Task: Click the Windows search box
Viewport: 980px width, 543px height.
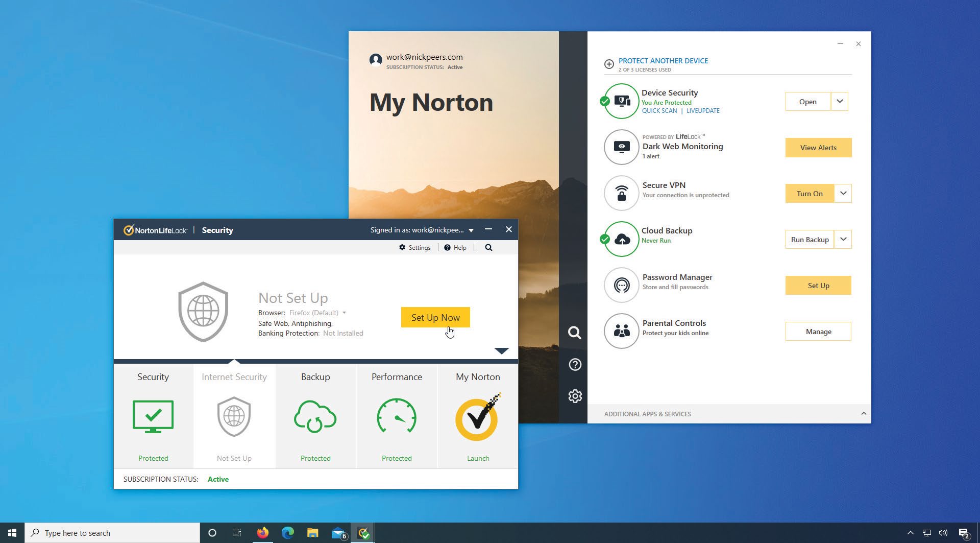Action: click(112, 533)
